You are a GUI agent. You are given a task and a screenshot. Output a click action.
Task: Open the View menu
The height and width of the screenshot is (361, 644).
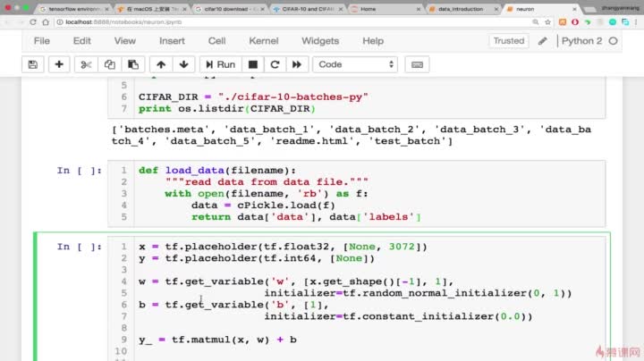[x=125, y=40]
